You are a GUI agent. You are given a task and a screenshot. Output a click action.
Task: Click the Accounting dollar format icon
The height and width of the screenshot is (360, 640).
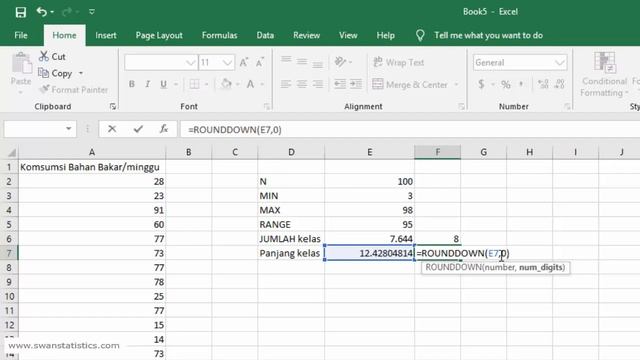(481, 84)
